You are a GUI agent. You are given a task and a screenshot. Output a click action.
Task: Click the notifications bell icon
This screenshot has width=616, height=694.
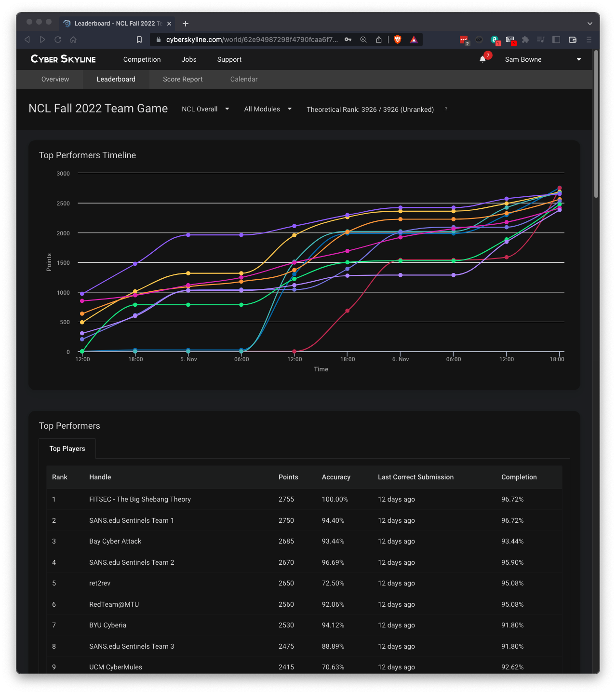(x=482, y=59)
